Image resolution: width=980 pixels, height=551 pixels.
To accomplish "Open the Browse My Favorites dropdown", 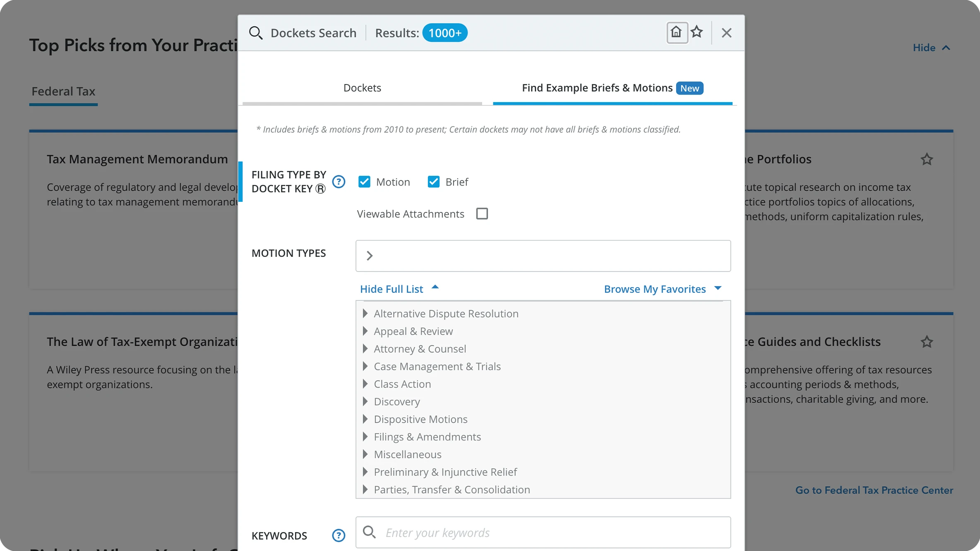I will tap(662, 289).
